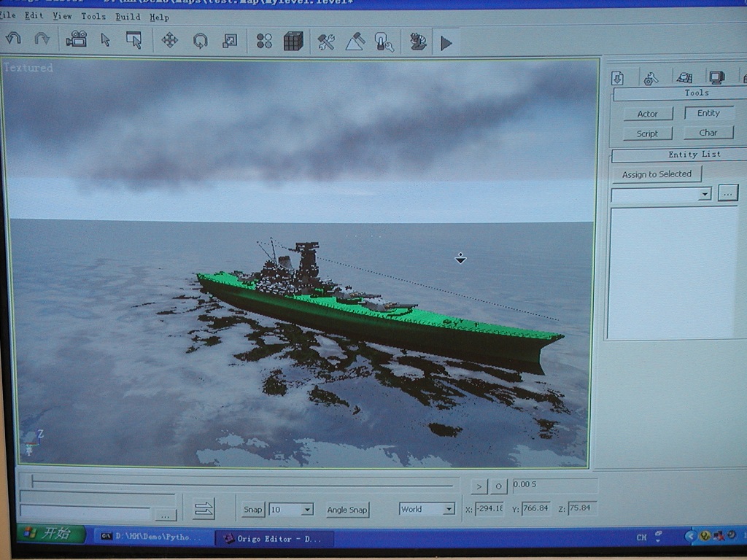Click the Actor button
This screenshot has height=560, width=747.
point(647,114)
